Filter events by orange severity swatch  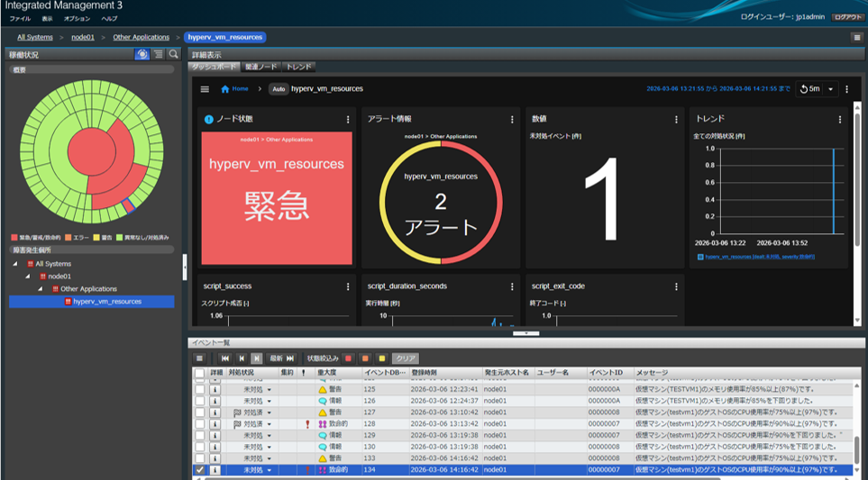click(x=365, y=358)
